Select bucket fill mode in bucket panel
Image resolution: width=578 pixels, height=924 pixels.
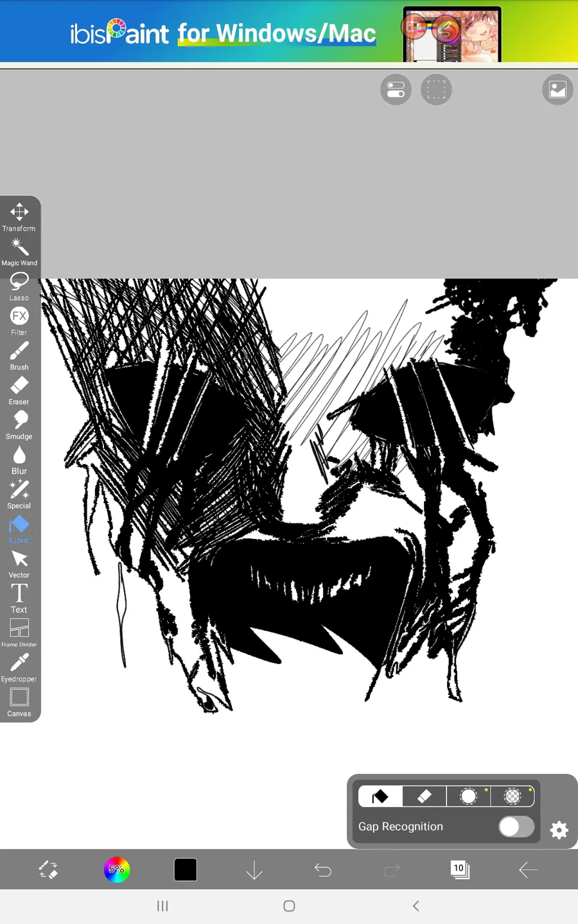tap(380, 796)
